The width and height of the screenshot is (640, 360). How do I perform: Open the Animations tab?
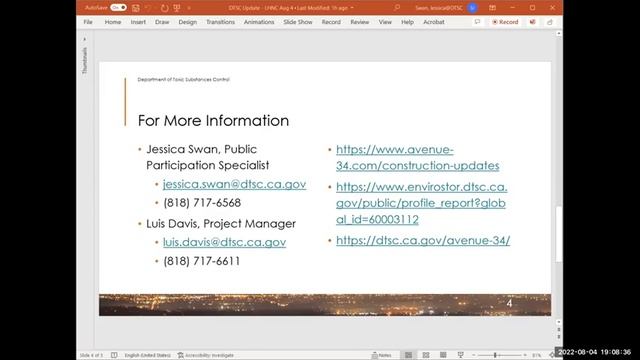click(259, 22)
